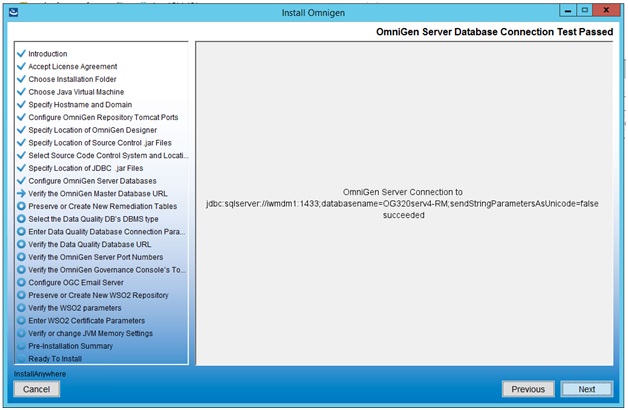Image resolution: width=628 pixels, height=410 pixels.
Task: Select the Accept License Agreement step label
Action: (x=72, y=66)
